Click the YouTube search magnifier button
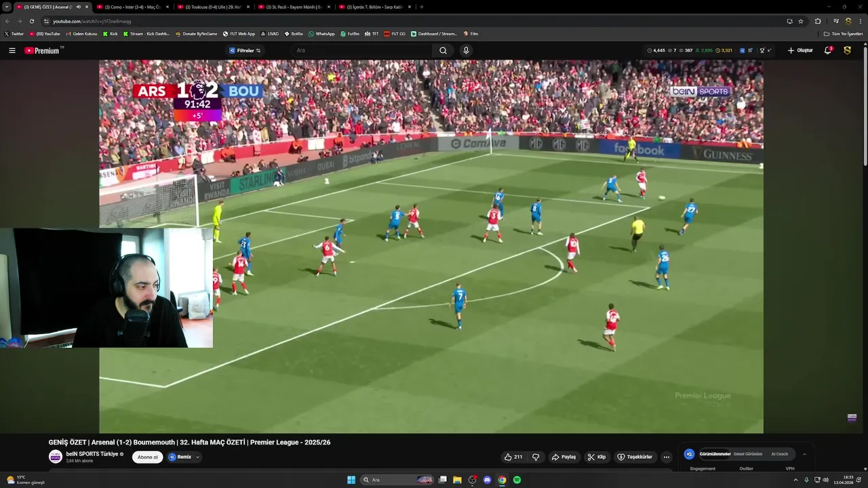Viewport: 868px width, 488px height. [x=443, y=50]
